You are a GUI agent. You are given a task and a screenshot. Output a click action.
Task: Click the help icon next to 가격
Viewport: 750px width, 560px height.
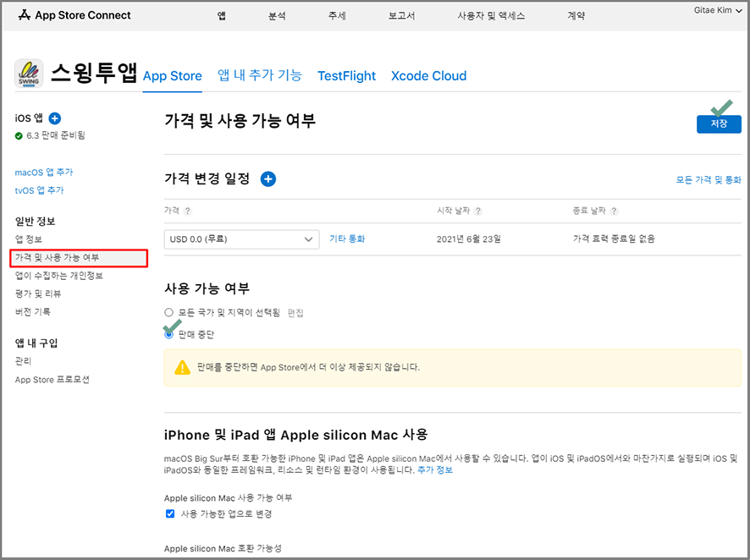point(188,211)
